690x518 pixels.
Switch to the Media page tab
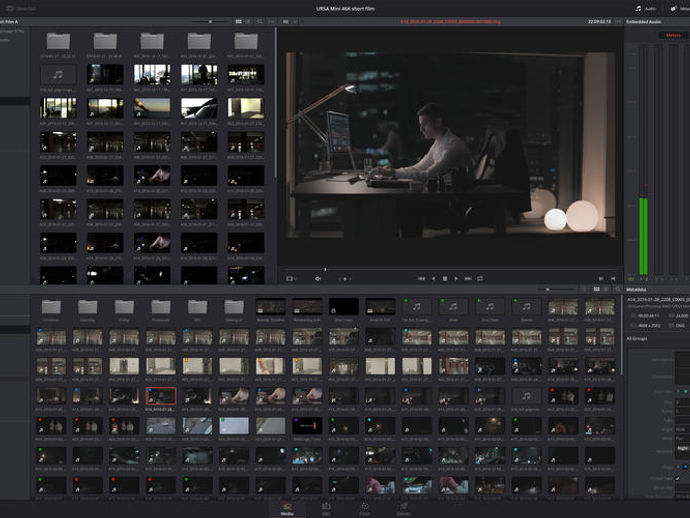pos(287,509)
